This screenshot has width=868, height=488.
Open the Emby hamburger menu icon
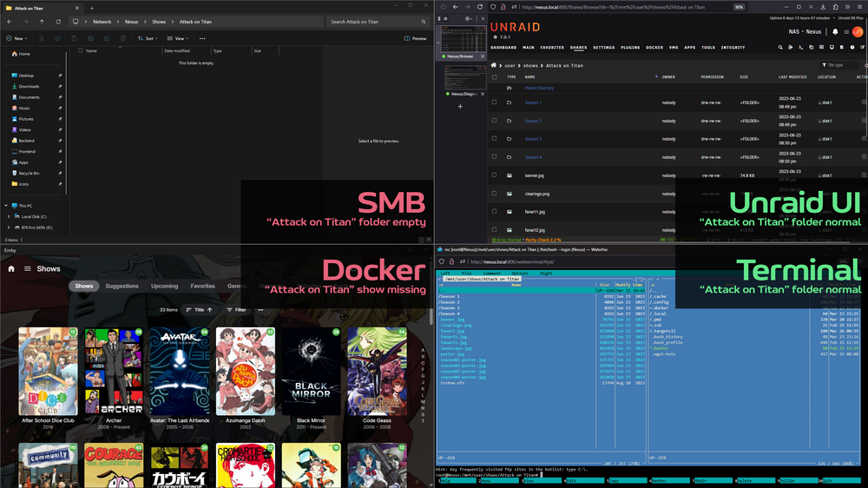coord(27,268)
